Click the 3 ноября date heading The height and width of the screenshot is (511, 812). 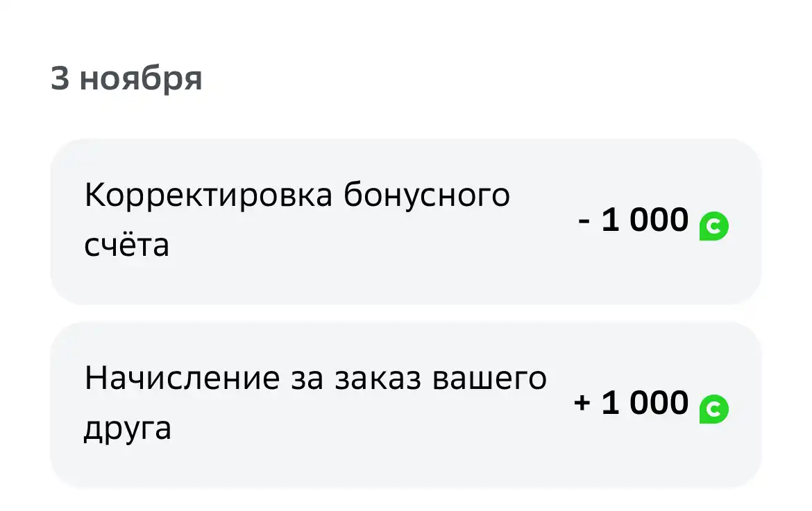click(126, 78)
